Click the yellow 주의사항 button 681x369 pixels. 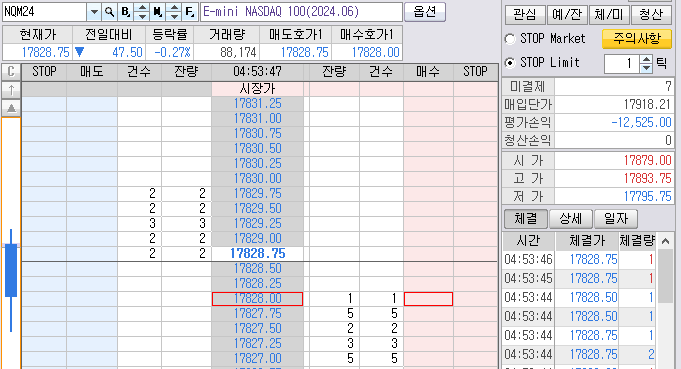point(637,39)
